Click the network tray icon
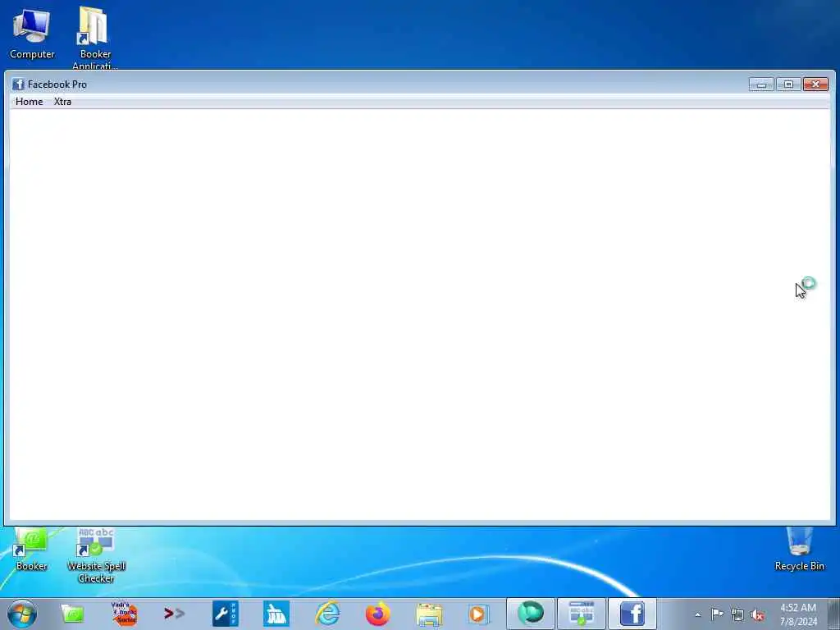Viewport: 840px width, 630px height. [x=737, y=614]
